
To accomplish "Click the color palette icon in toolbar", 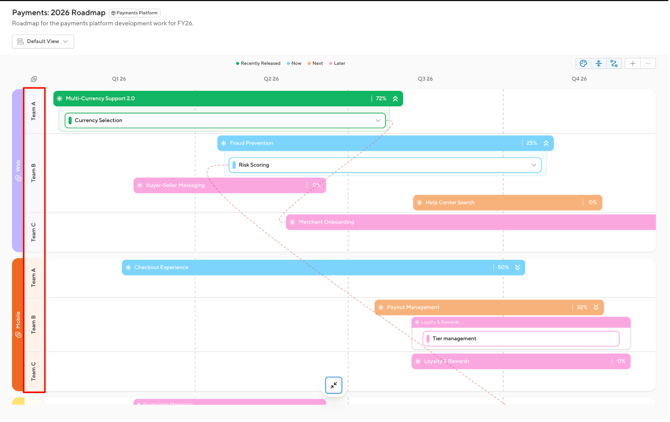I will pos(583,64).
